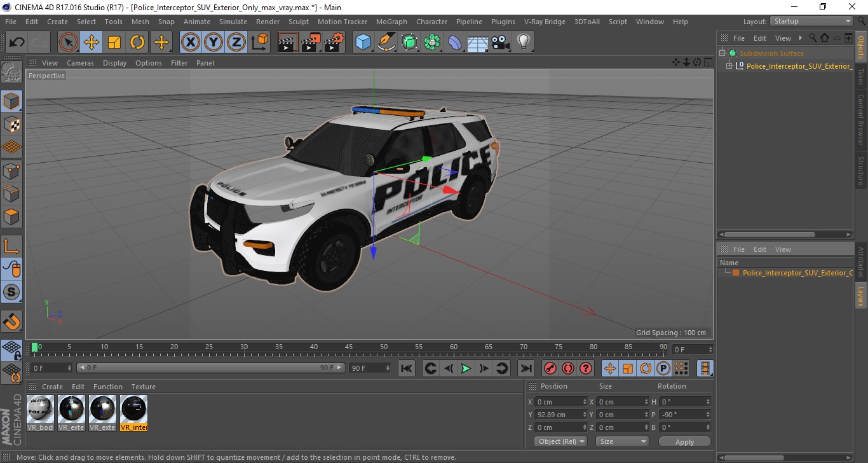
Task: Open the File menu
Action: coord(11,22)
